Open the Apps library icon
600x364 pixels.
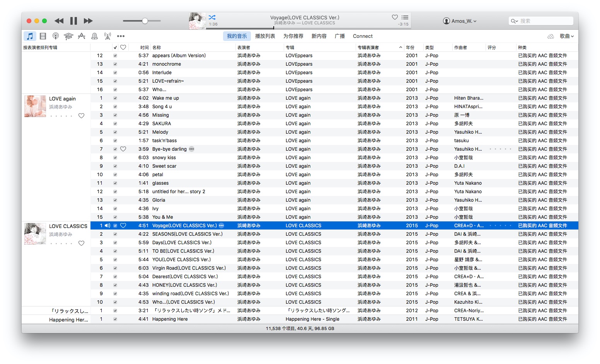(82, 36)
